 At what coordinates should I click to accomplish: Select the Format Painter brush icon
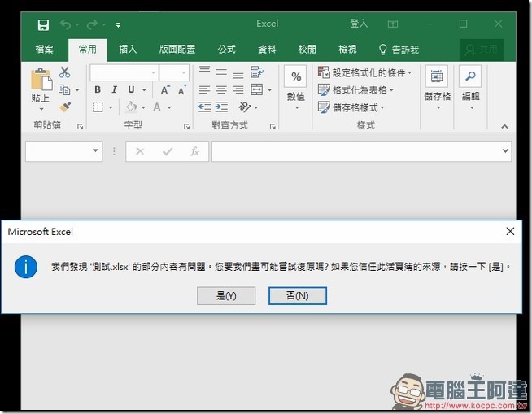pos(65,107)
